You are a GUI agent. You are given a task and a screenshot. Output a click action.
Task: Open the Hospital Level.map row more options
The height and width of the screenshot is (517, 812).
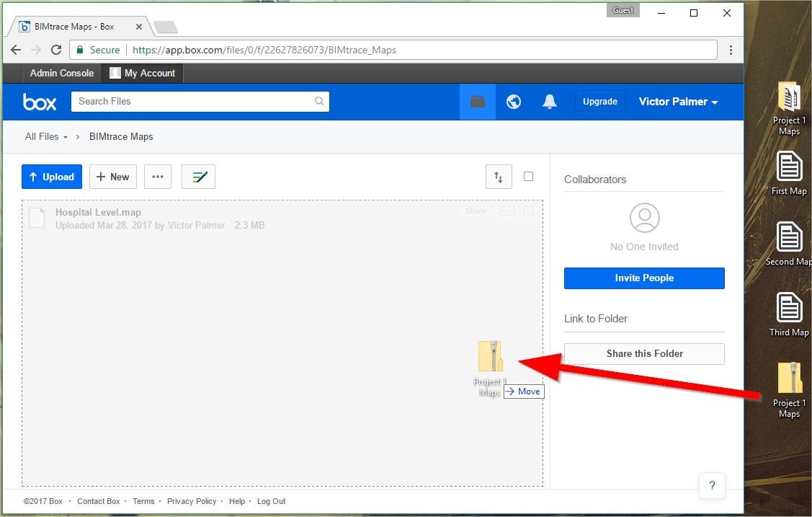507,211
